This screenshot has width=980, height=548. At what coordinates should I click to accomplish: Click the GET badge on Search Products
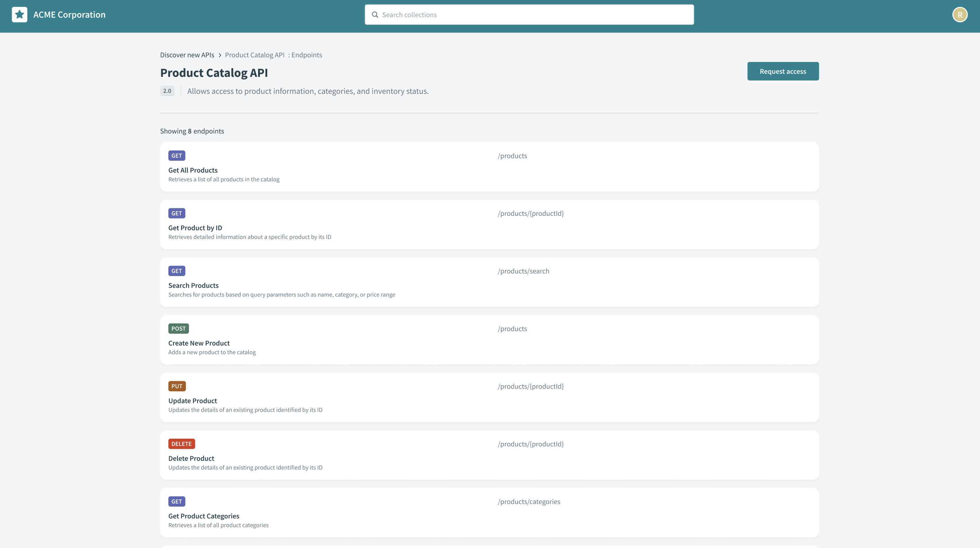(176, 271)
